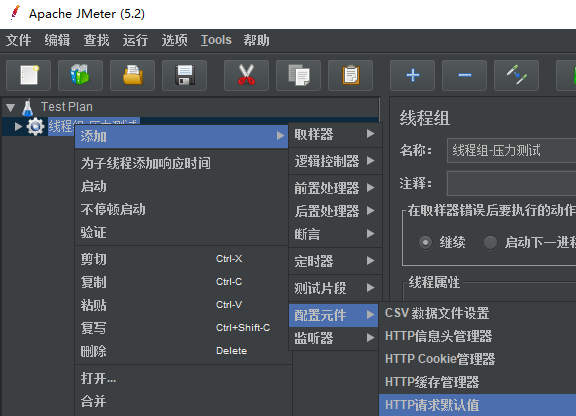This screenshot has width=576, height=416.
Task: Choose 不停顿启动 in the context menu
Action: coord(181,209)
